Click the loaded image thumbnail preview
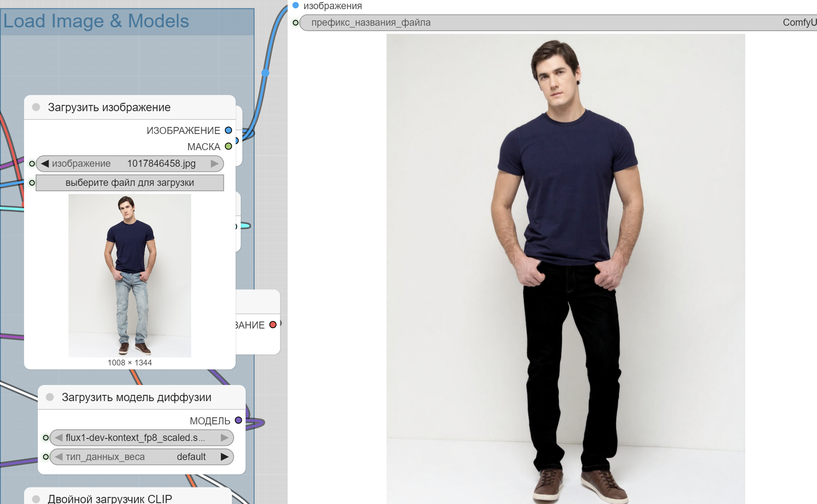Image resolution: width=817 pixels, height=504 pixels. [x=130, y=275]
